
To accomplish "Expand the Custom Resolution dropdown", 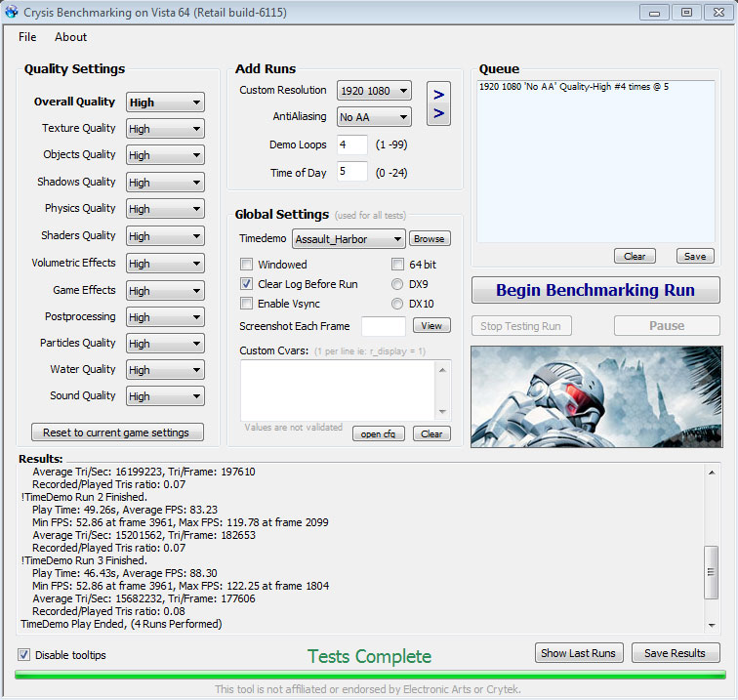I will click(374, 91).
